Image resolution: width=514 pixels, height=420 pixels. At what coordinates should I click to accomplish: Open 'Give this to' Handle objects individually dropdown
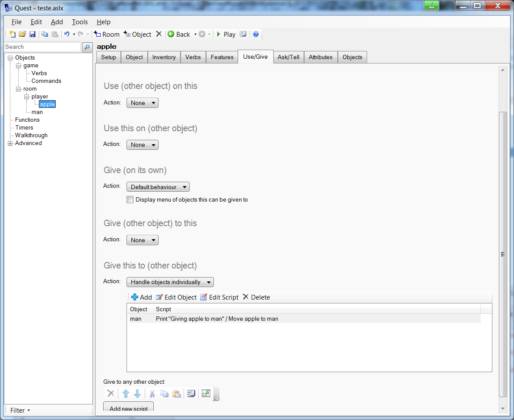click(170, 282)
